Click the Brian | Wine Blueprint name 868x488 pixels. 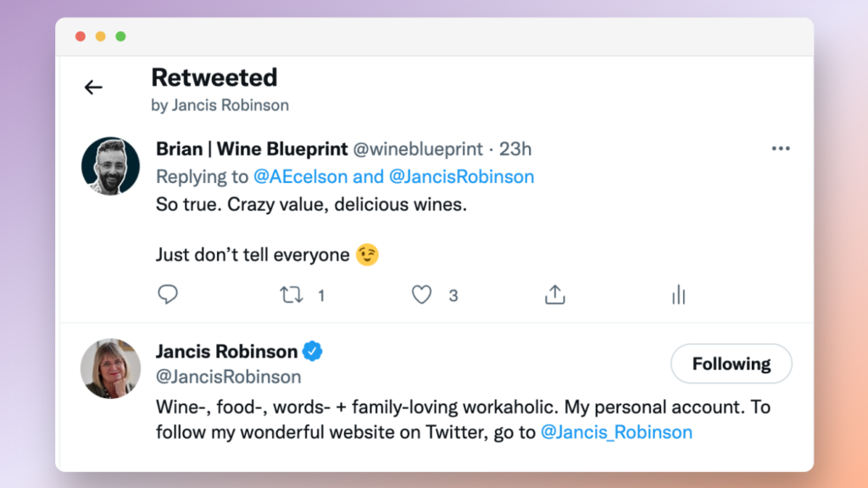pyautogui.click(x=252, y=149)
